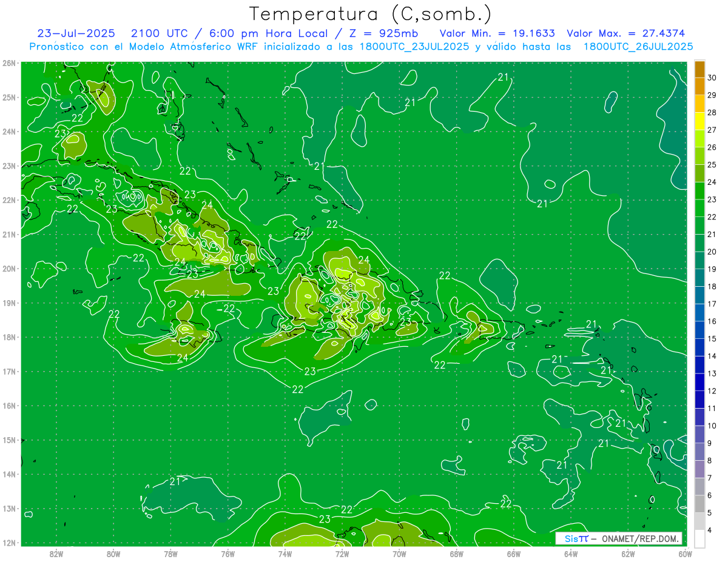Image resolution: width=728 pixels, height=562 pixels.
Task: Click the '25N' latitude axis label
Action: click(8, 97)
